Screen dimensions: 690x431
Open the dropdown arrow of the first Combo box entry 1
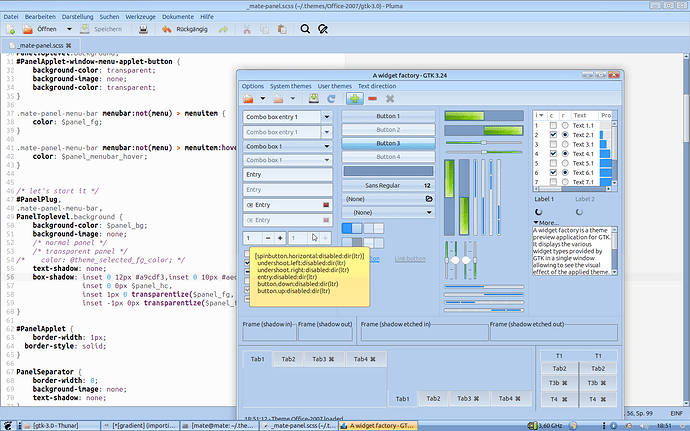coord(327,117)
